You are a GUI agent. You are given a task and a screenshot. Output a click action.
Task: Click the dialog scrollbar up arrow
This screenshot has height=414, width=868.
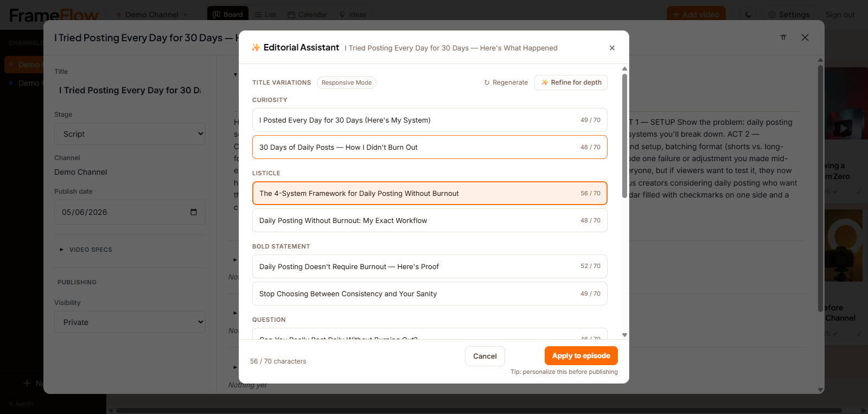pos(624,69)
